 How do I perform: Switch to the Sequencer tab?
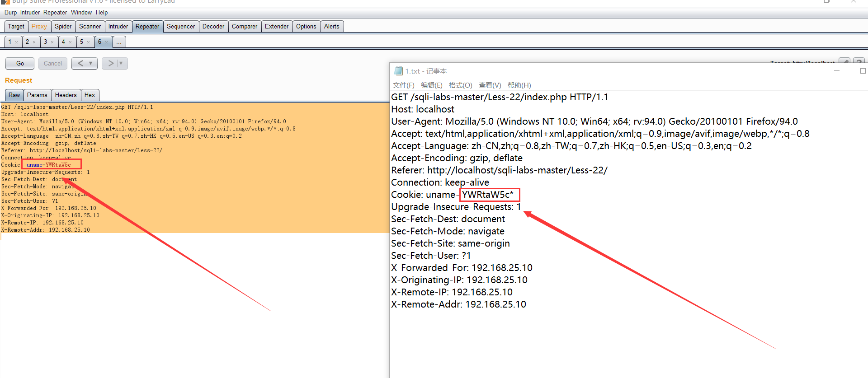click(x=181, y=26)
